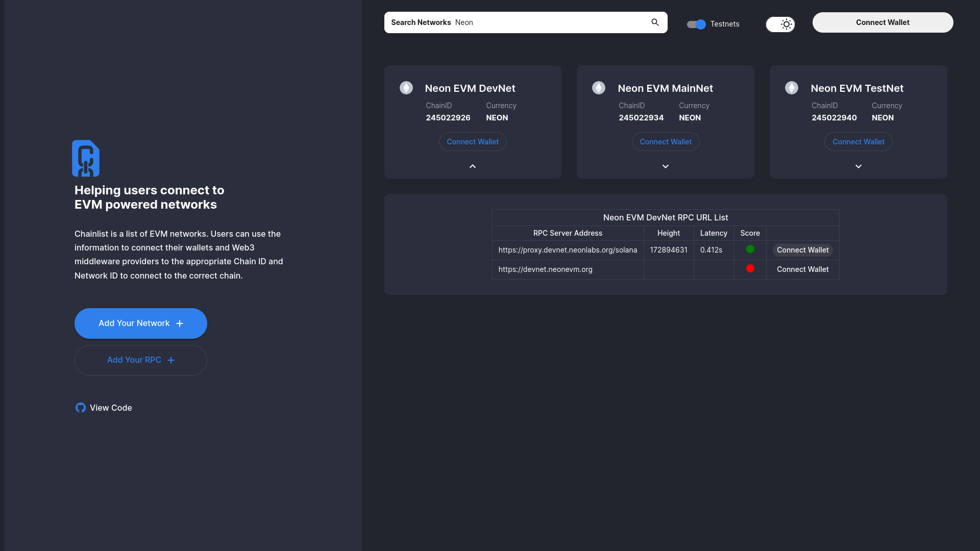Click the Neon EVM MainNet chain icon
The width and height of the screenshot is (980, 551).
[599, 88]
